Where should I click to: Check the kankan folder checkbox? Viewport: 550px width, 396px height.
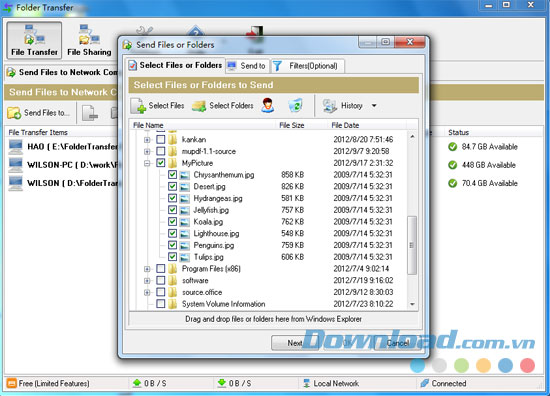click(161, 140)
